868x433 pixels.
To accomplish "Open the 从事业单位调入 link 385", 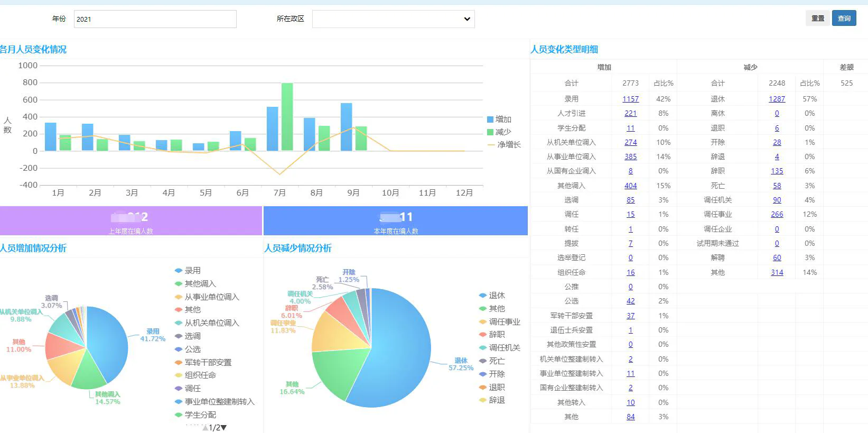I will pos(630,156).
